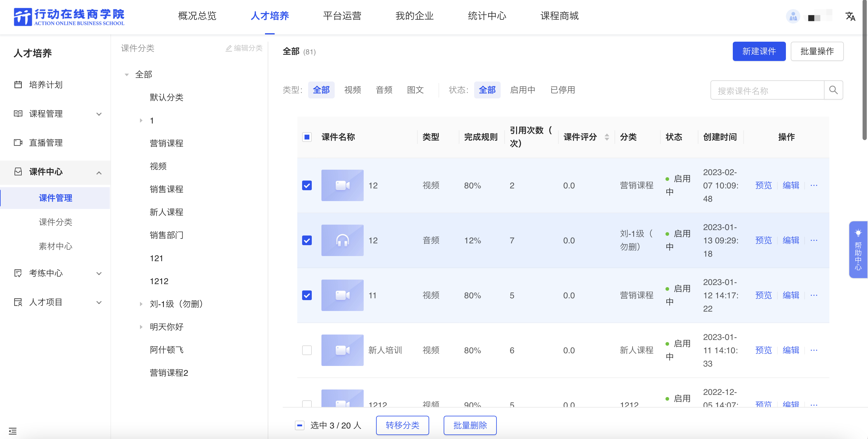The image size is (868, 439).
Task: Click the video thumbnail of courseware 12
Action: click(342, 185)
